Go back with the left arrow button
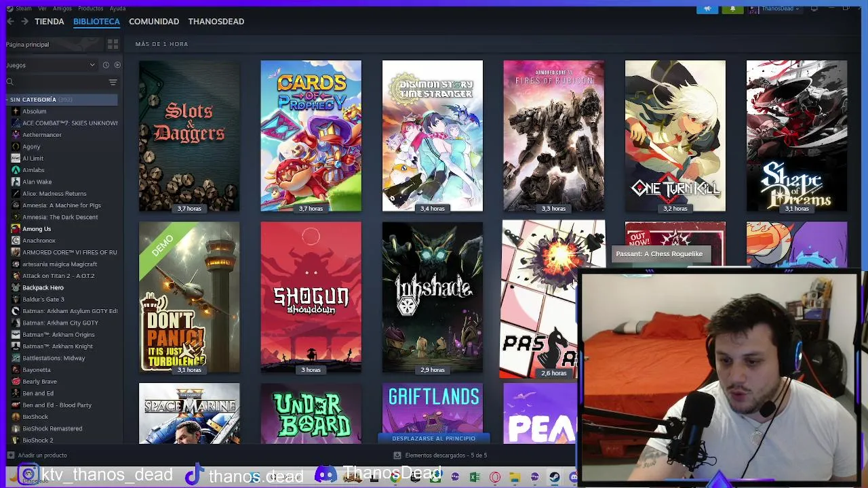 (10, 22)
